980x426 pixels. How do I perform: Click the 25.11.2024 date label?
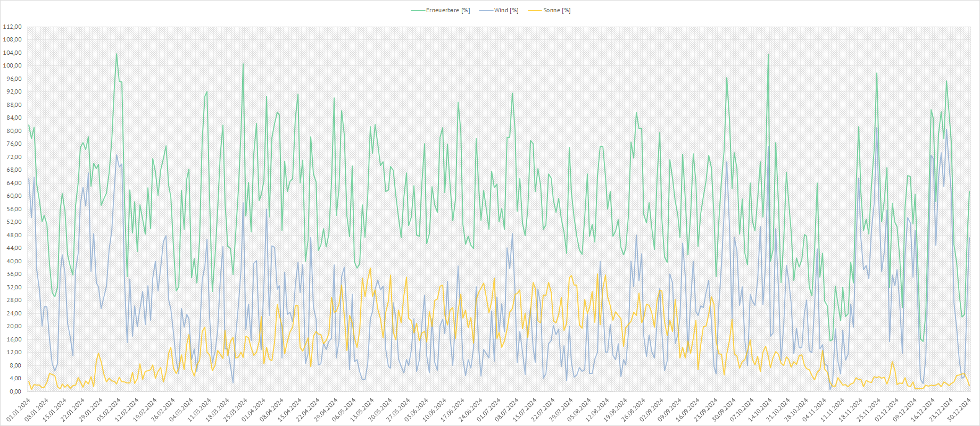coord(869,411)
